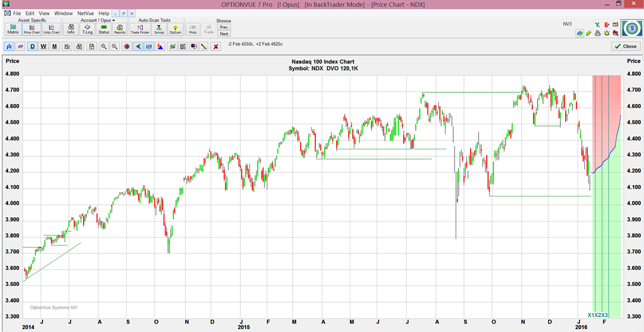Open the Reports tool
This screenshot has height=332, width=644.
[120, 29]
